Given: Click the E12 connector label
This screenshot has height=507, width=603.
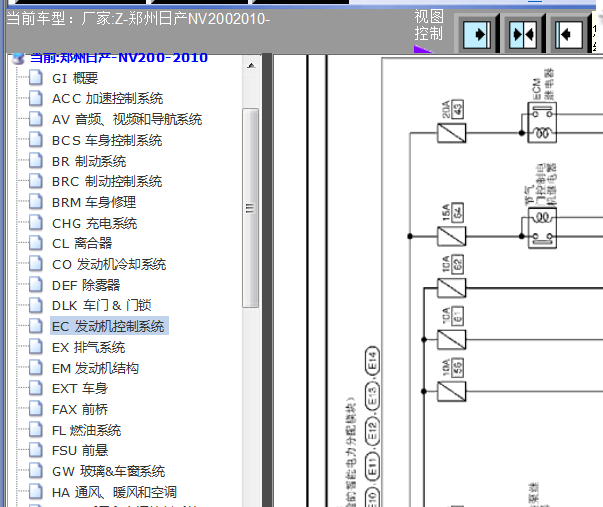Looking at the screenshot, I should pos(372,431).
